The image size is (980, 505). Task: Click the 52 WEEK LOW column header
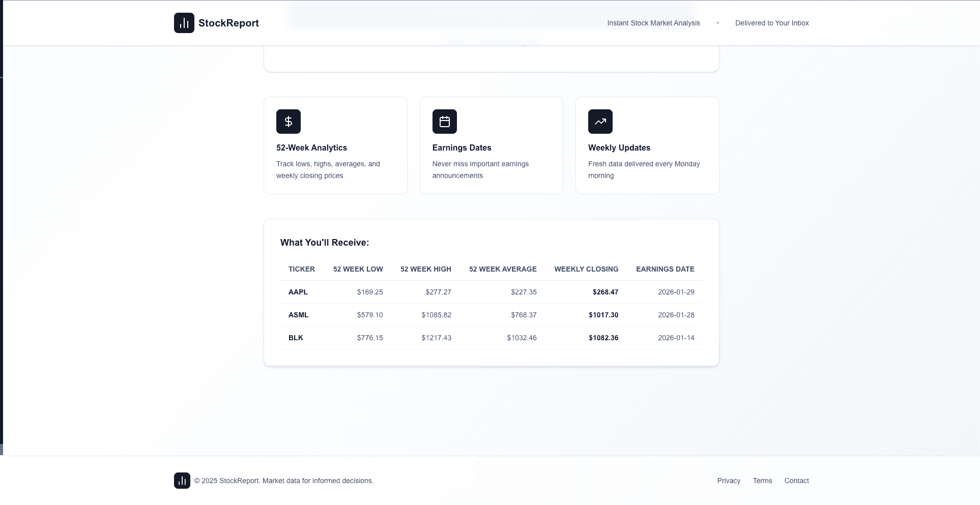pos(358,269)
